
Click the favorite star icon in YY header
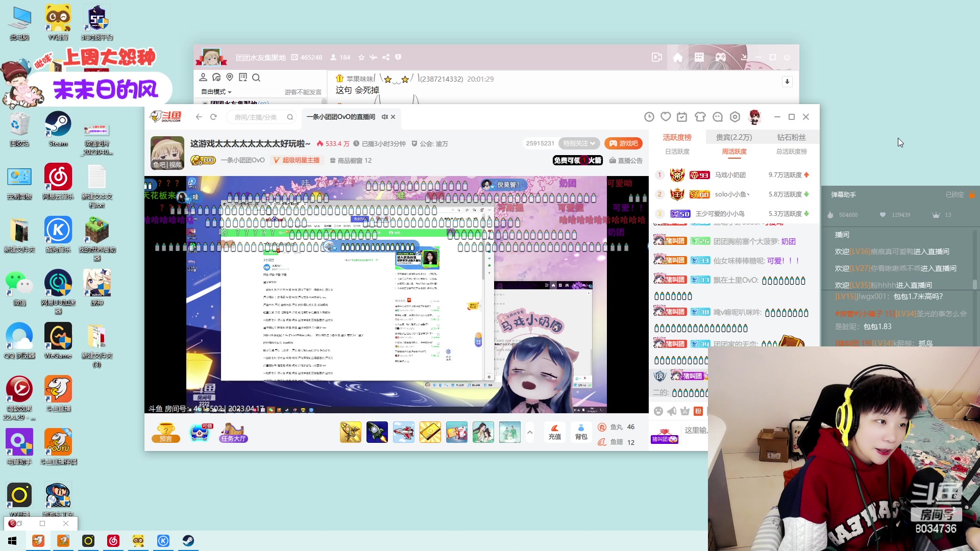[361, 57]
